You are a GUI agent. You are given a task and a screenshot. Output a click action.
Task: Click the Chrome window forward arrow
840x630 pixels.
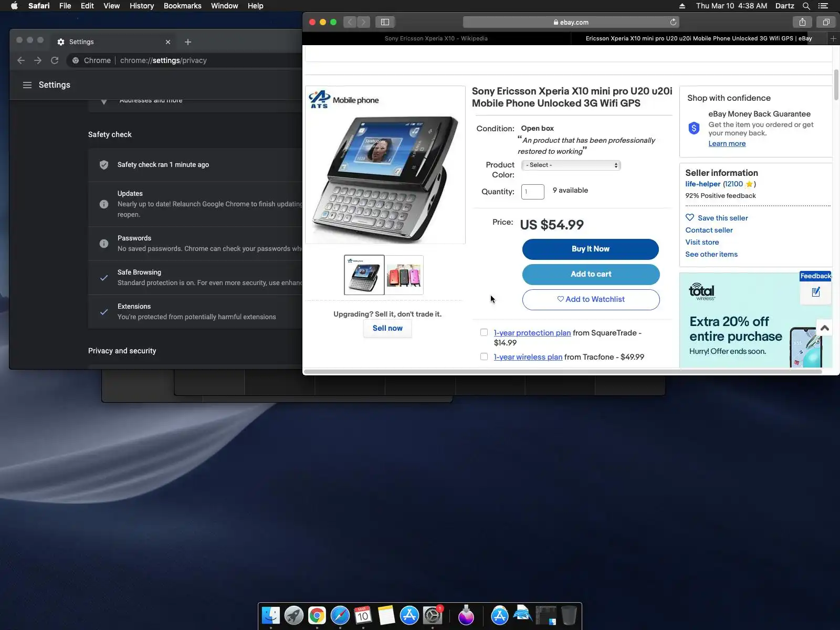click(x=38, y=60)
